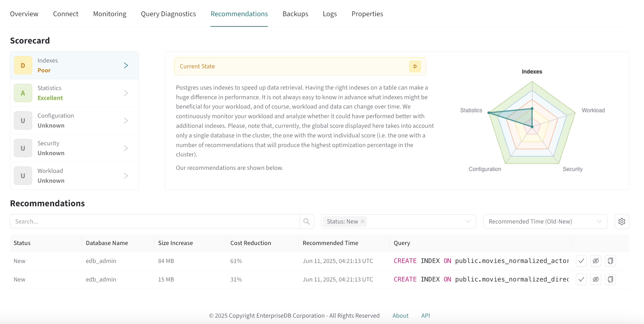Open the About footer link
The width and height of the screenshot is (644, 324).
click(400, 316)
